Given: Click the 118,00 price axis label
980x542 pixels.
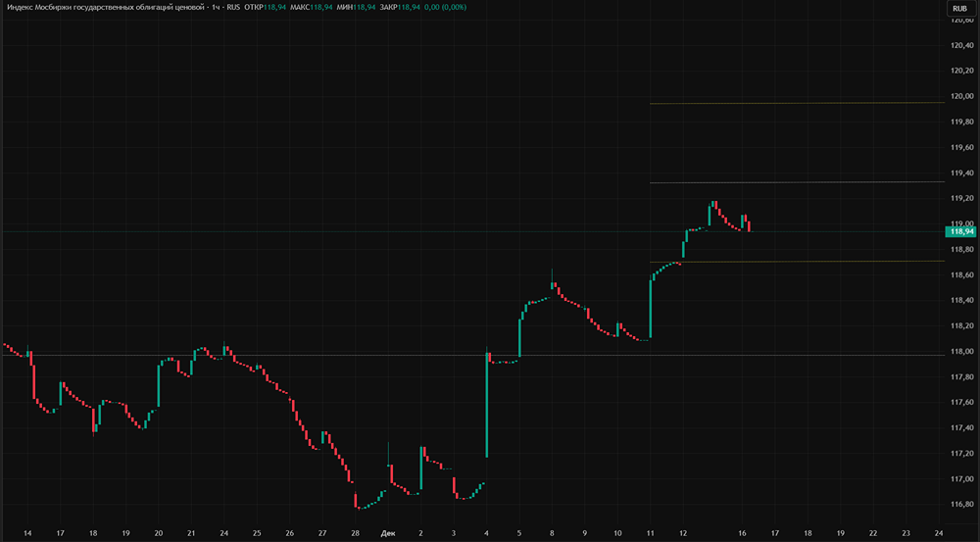Looking at the screenshot, I should [x=962, y=351].
